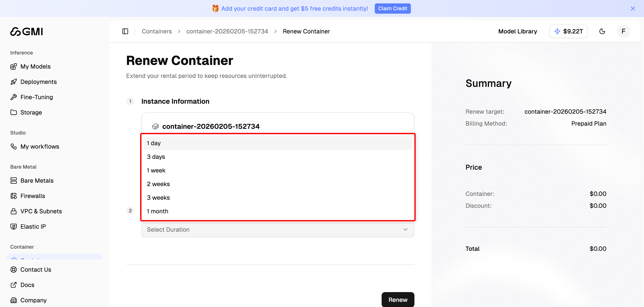Toggle dark mode with the moon icon
644x307 pixels.
point(602,31)
